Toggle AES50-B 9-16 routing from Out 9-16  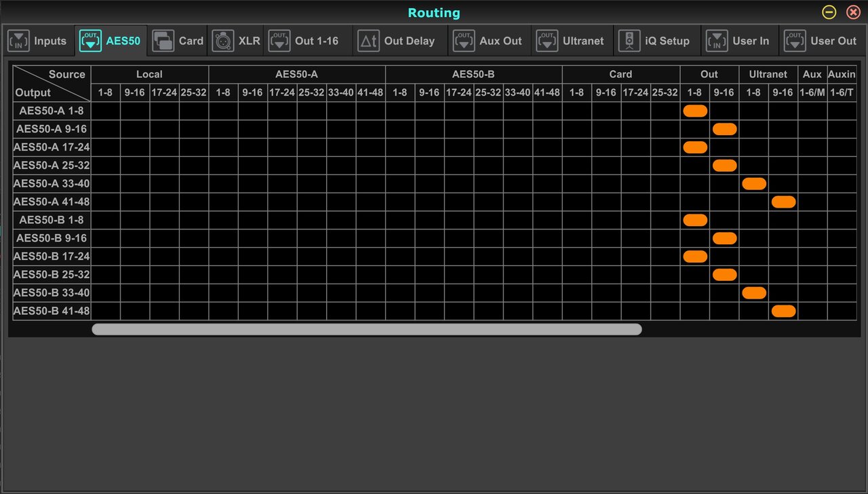(x=724, y=238)
